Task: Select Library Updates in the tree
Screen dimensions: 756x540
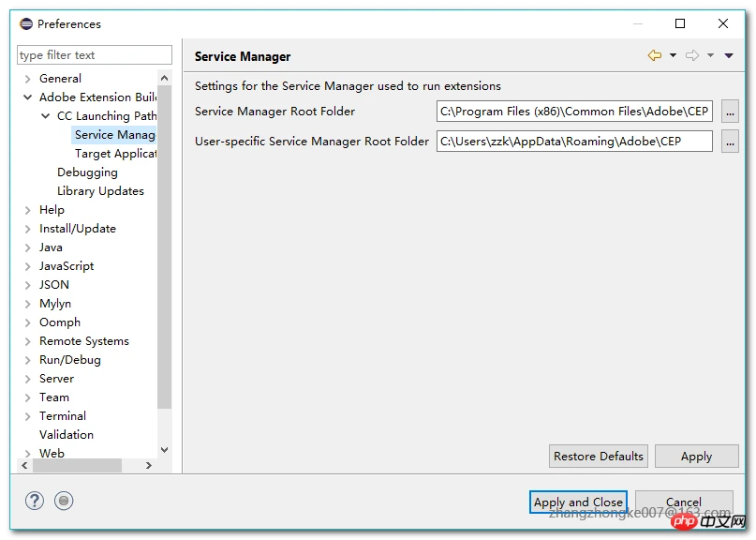Action: click(x=100, y=191)
